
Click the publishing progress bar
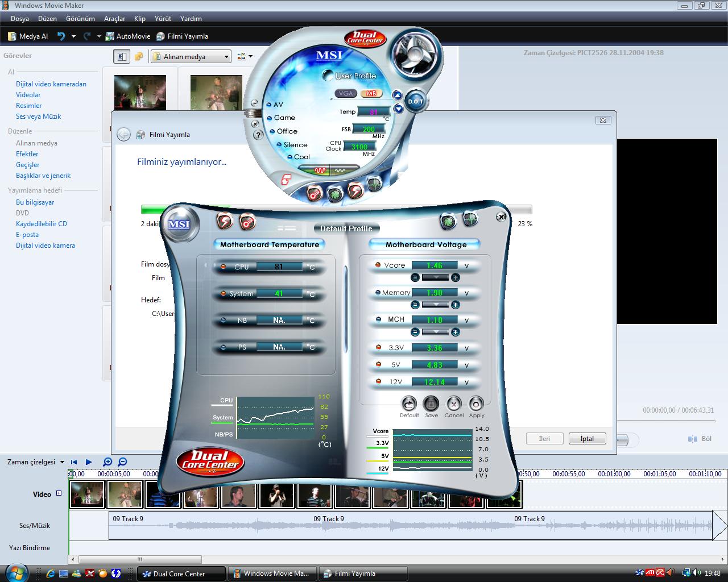coord(336,210)
